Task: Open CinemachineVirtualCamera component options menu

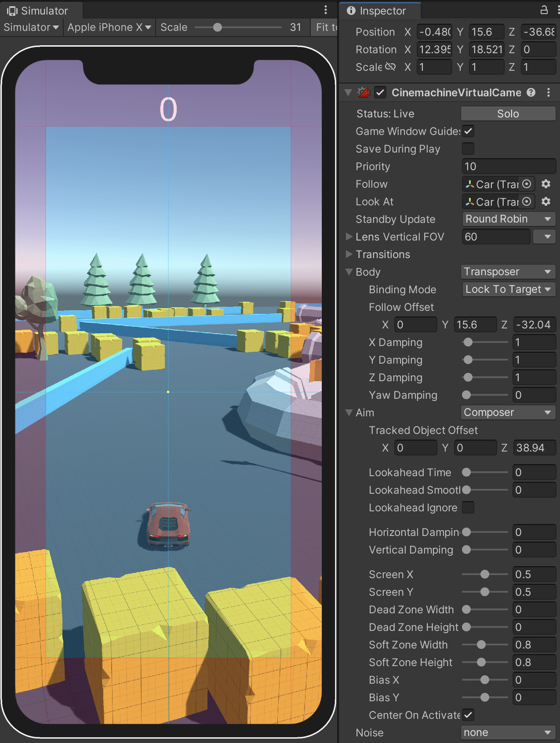Action: (548, 92)
